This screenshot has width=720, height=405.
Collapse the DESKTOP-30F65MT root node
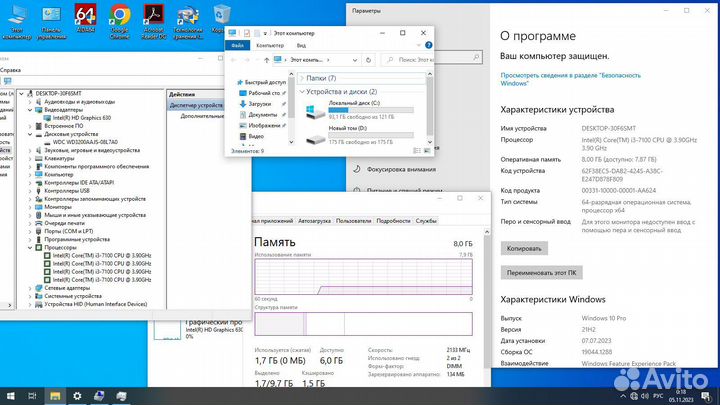pyautogui.click(x=22, y=94)
